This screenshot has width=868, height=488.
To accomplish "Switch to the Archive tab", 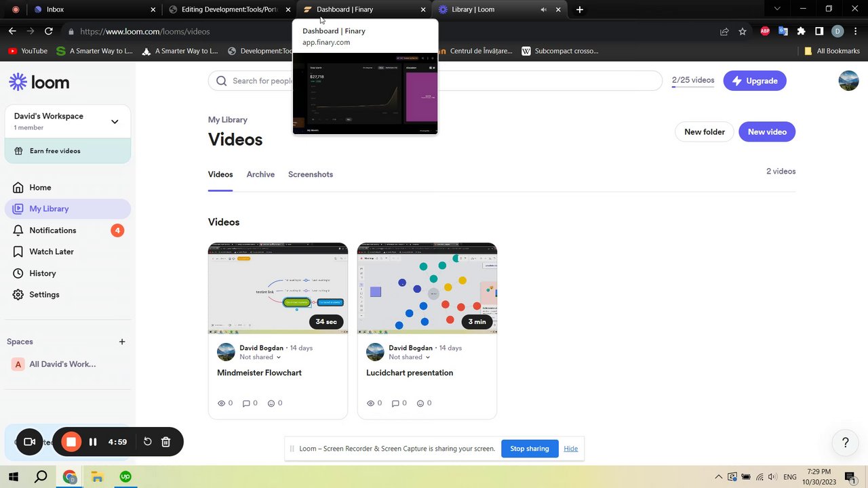I will [260, 174].
